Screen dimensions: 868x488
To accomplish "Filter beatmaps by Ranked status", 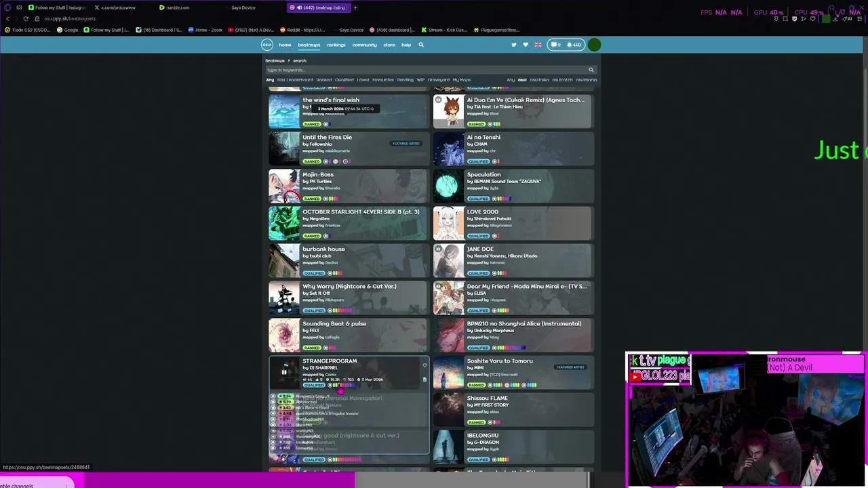I will 324,80.
